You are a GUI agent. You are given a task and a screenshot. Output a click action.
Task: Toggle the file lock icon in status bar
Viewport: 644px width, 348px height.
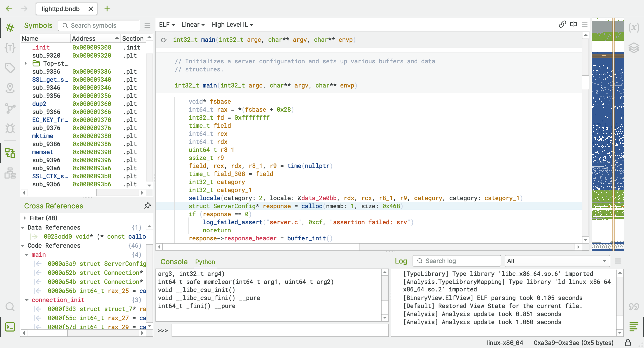(628, 342)
